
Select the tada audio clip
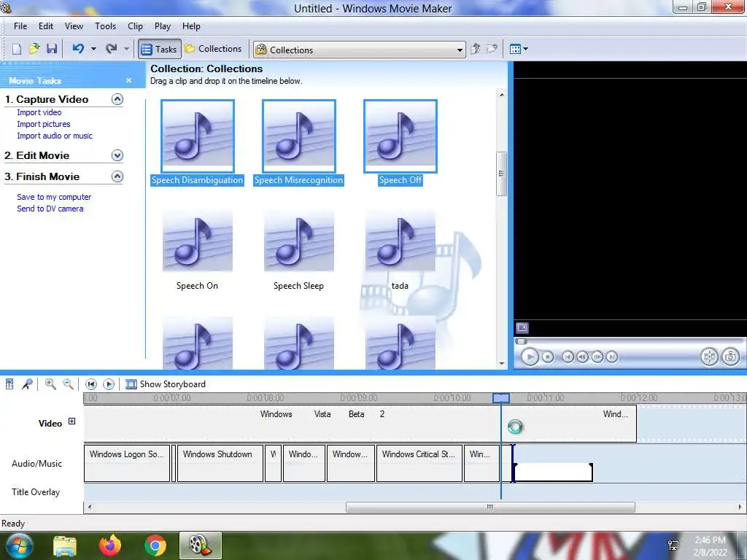coord(400,250)
